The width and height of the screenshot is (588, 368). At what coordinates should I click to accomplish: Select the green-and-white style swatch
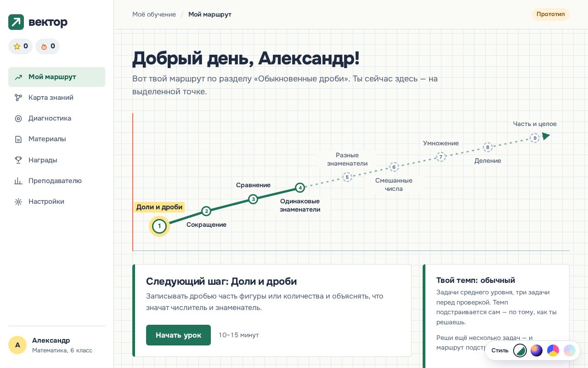pos(520,351)
